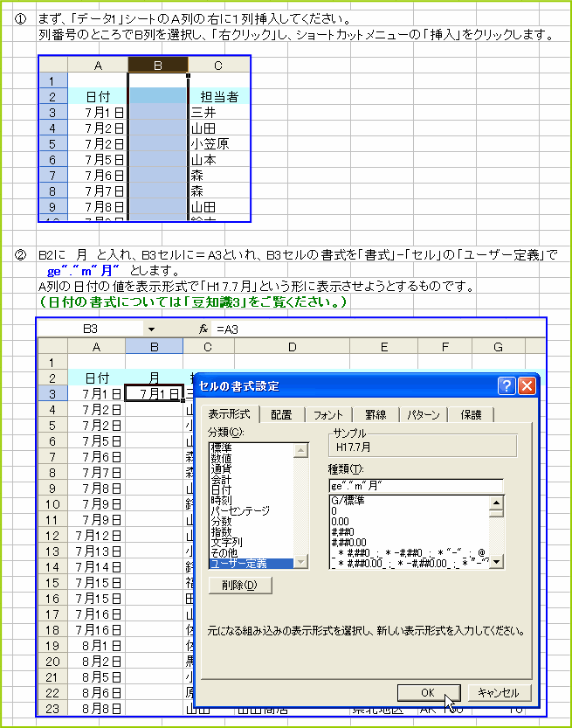Select row 23 header in lower spreadsheet
The width and height of the screenshot is (572, 728).
52,709
